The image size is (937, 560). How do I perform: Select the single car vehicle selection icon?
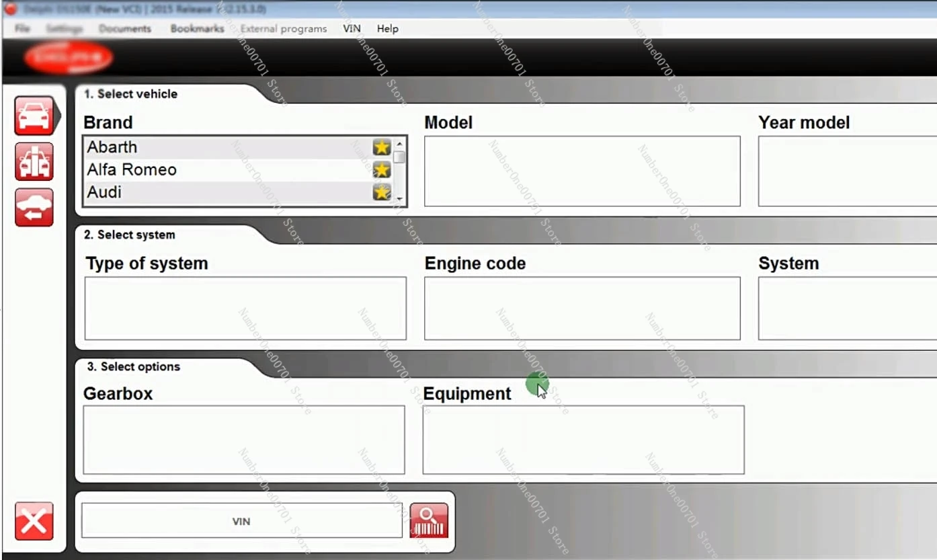(34, 116)
